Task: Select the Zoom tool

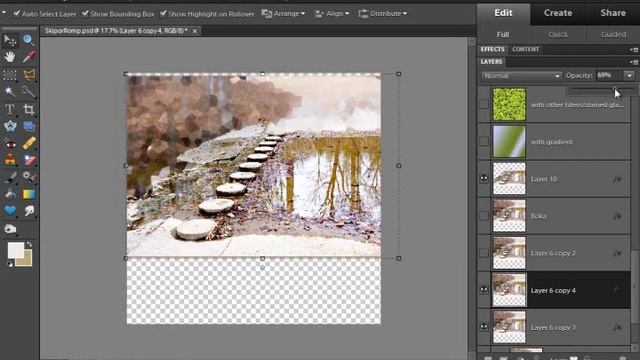Action: coord(29,40)
